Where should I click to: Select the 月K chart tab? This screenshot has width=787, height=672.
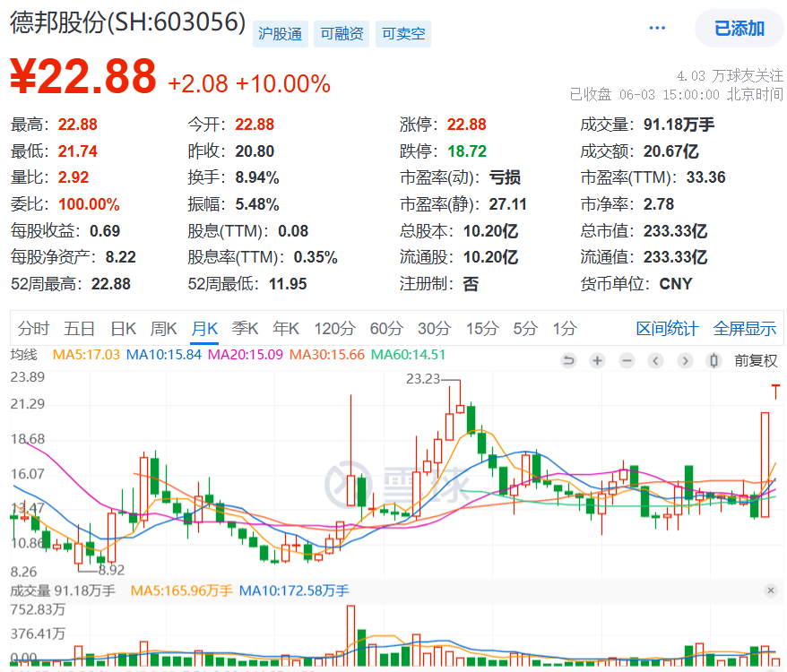point(204,328)
